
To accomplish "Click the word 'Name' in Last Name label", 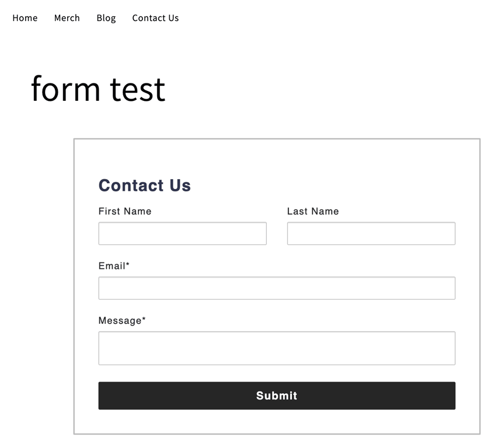I will (x=325, y=211).
